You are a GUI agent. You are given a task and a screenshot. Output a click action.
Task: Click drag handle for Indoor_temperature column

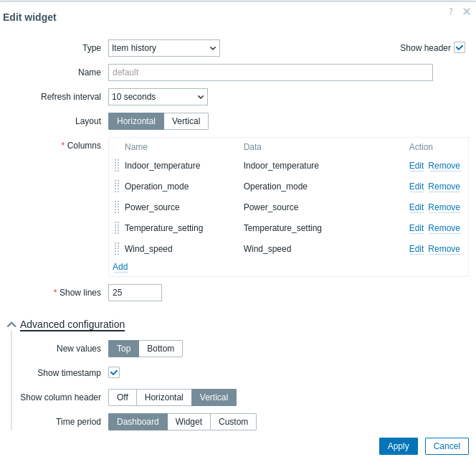click(117, 166)
